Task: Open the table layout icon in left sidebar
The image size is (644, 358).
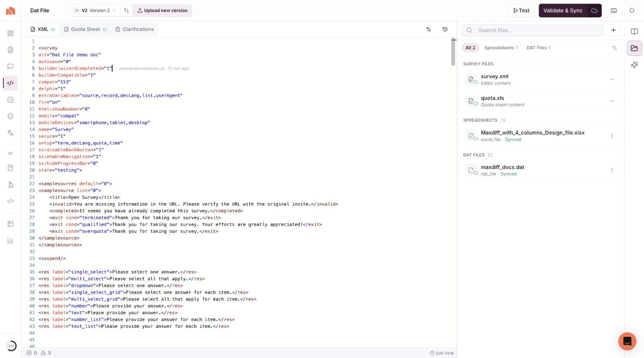Action: click(10, 224)
